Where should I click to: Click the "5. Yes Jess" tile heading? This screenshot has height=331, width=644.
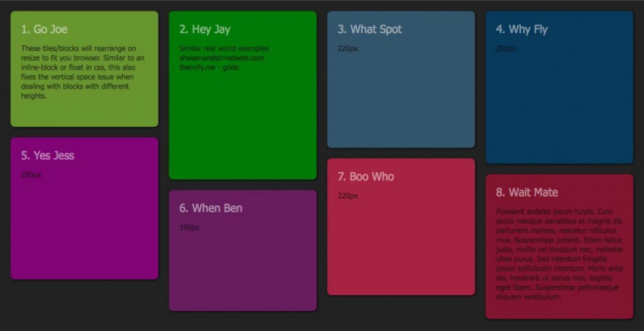click(x=48, y=155)
